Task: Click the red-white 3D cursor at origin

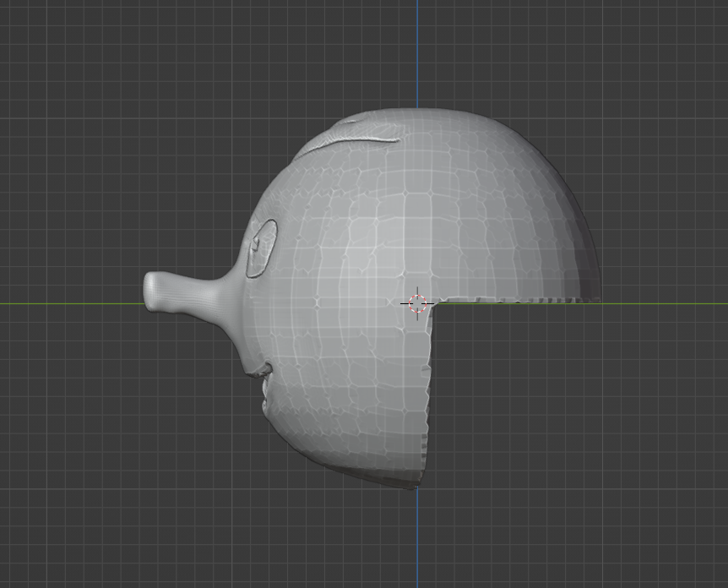Action: point(417,304)
